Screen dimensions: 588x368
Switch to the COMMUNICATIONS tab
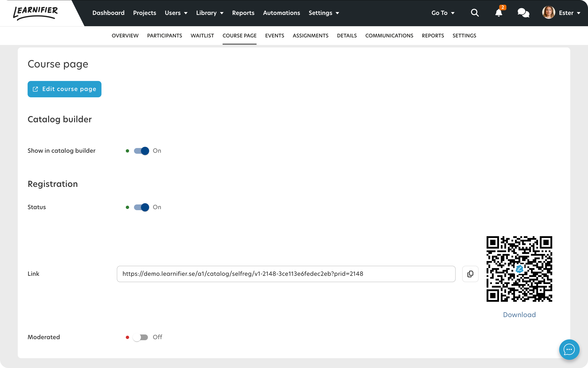click(x=389, y=36)
